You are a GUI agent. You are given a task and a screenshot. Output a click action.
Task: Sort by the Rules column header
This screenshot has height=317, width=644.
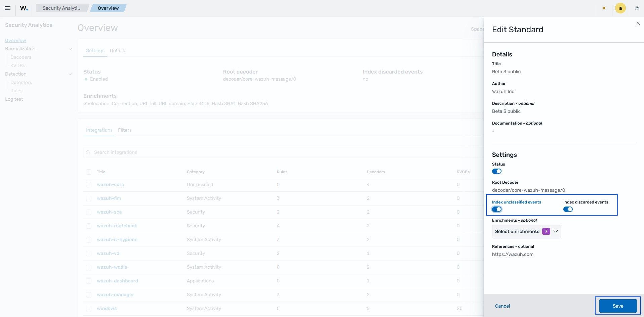pyautogui.click(x=282, y=172)
